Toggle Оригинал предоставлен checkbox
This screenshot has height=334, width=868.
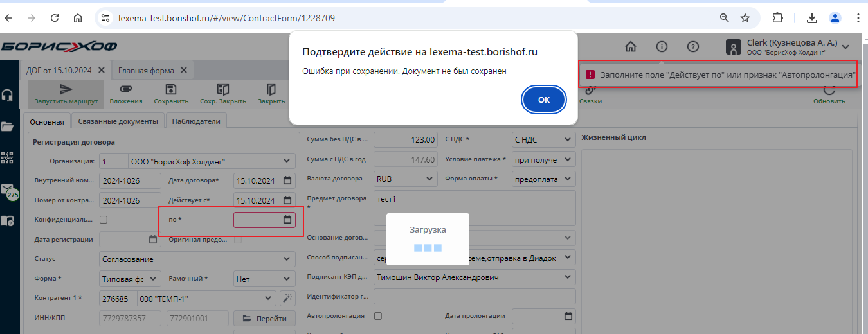[238, 240]
